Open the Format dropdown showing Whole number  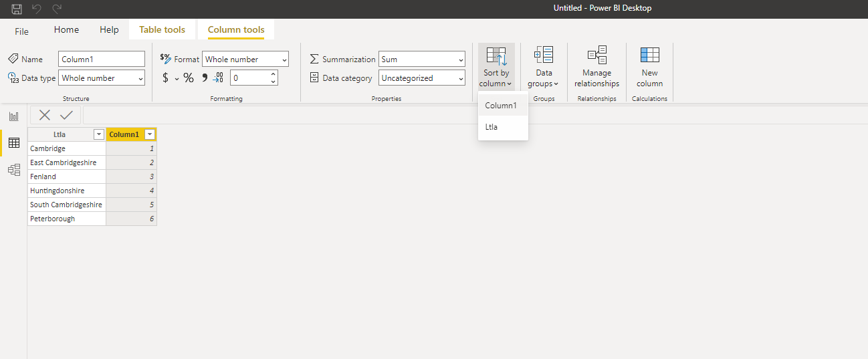point(245,59)
